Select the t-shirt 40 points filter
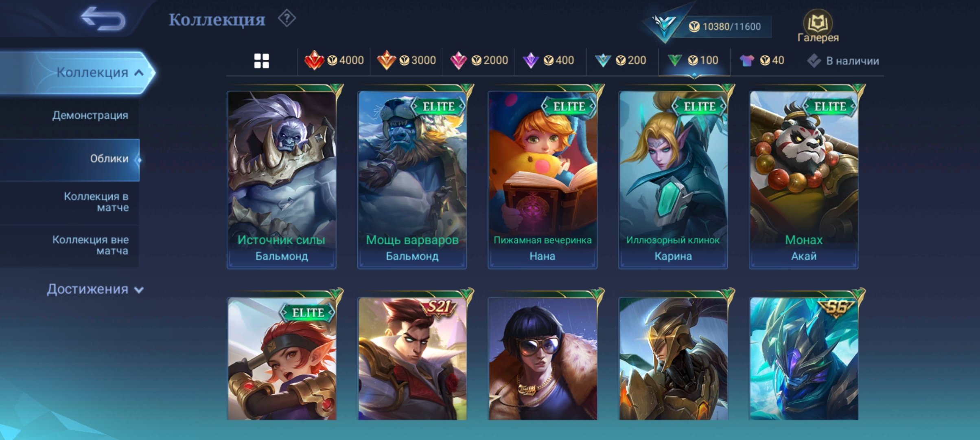This screenshot has height=440, width=980. pyautogui.click(x=761, y=61)
